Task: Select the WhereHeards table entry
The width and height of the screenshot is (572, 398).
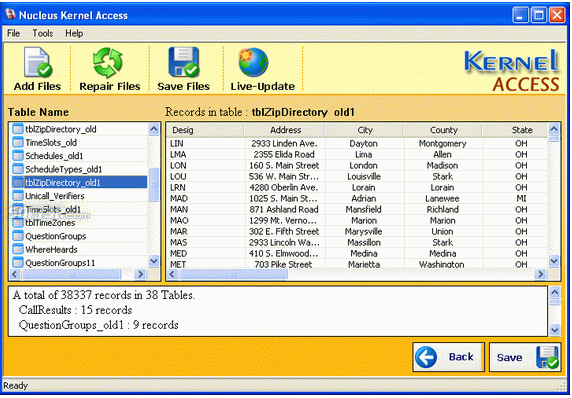Action: [51, 250]
